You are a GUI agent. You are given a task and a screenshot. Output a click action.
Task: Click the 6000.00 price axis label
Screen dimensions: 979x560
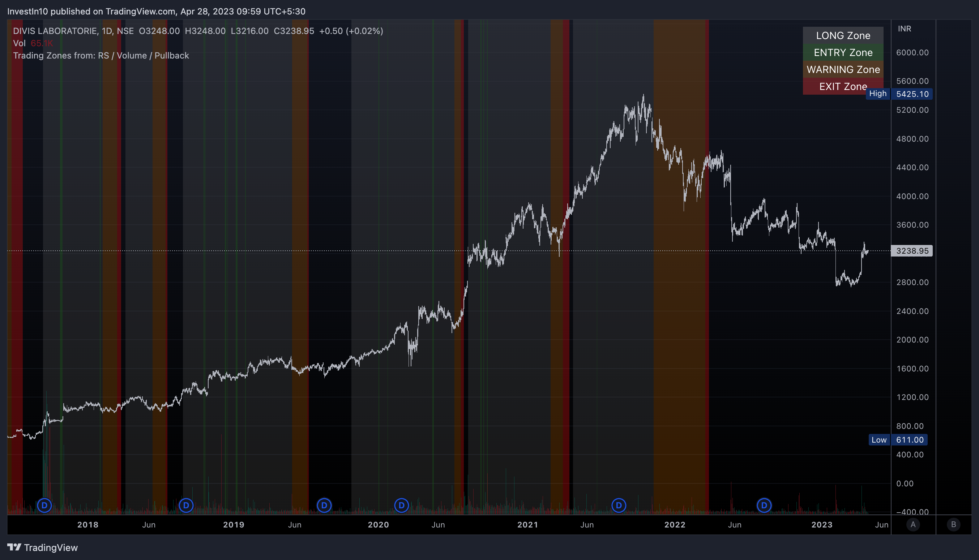pos(912,52)
